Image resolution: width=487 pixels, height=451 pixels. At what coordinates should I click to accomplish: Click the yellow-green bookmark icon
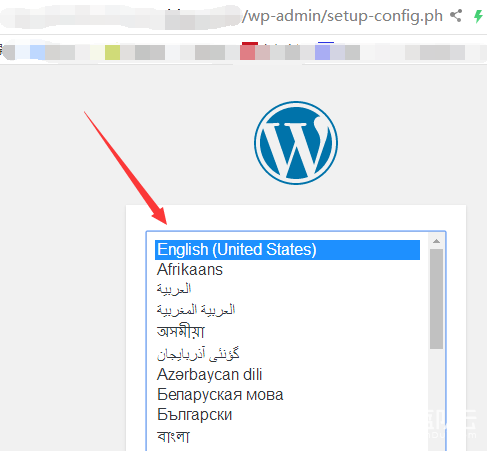pos(112,52)
